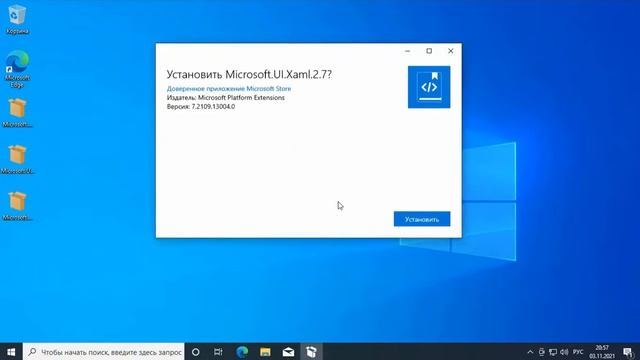
Task: Minimize the installer dialog window
Action: click(407, 51)
